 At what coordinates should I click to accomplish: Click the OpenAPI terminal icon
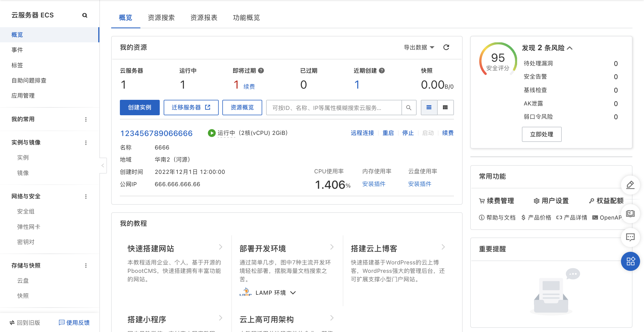tap(595, 217)
